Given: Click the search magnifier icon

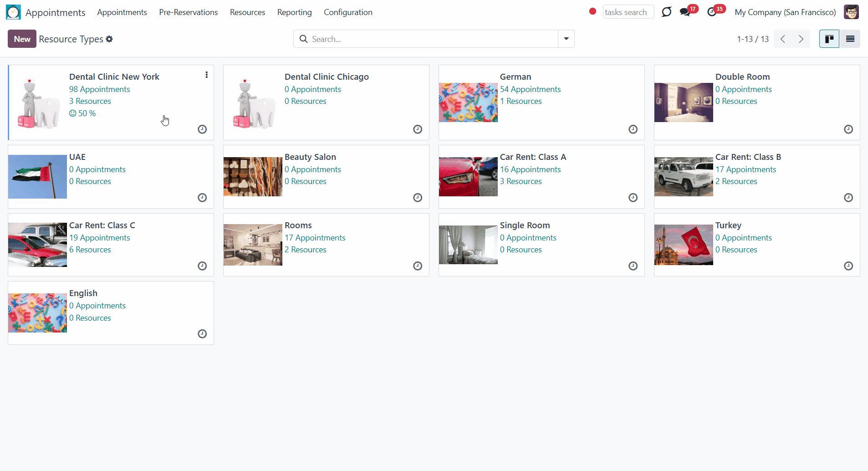Looking at the screenshot, I should [x=303, y=39].
